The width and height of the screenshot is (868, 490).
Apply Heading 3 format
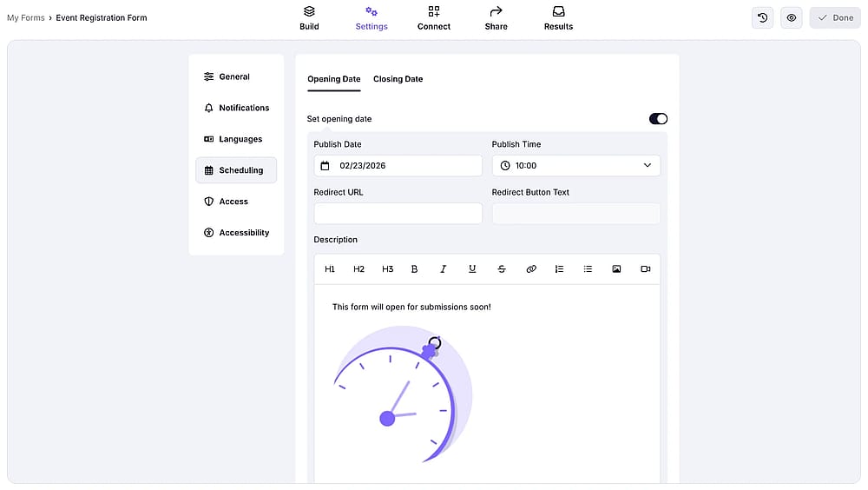tap(387, 268)
